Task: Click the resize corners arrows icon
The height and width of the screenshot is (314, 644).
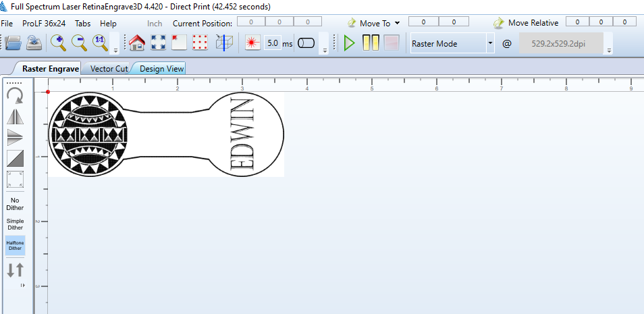Action: [x=16, y=179]
